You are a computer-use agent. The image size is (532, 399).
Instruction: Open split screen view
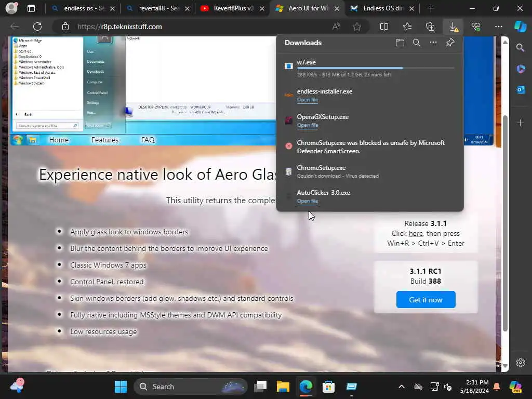coord(384,26)
